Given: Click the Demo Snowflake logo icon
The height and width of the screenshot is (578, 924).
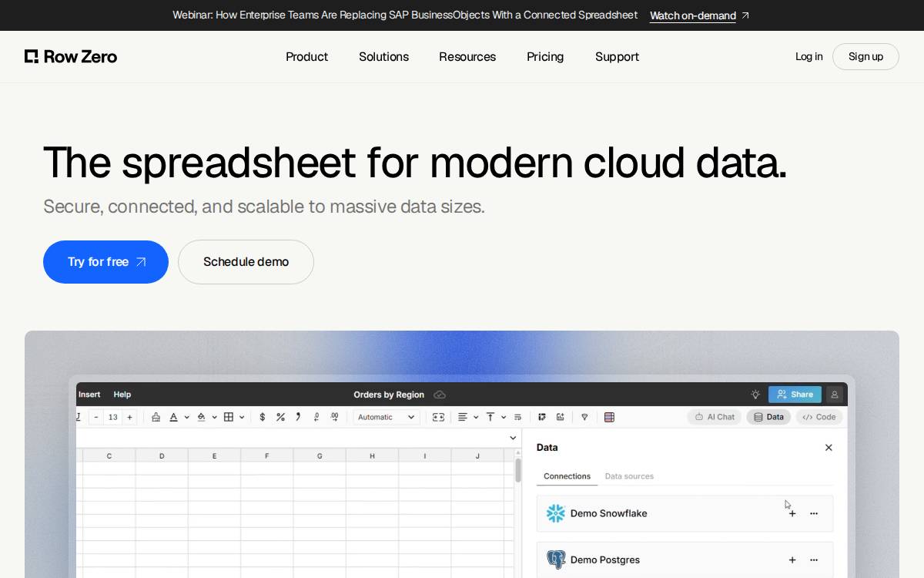Looking at the screenshot, I should (556, 513).
